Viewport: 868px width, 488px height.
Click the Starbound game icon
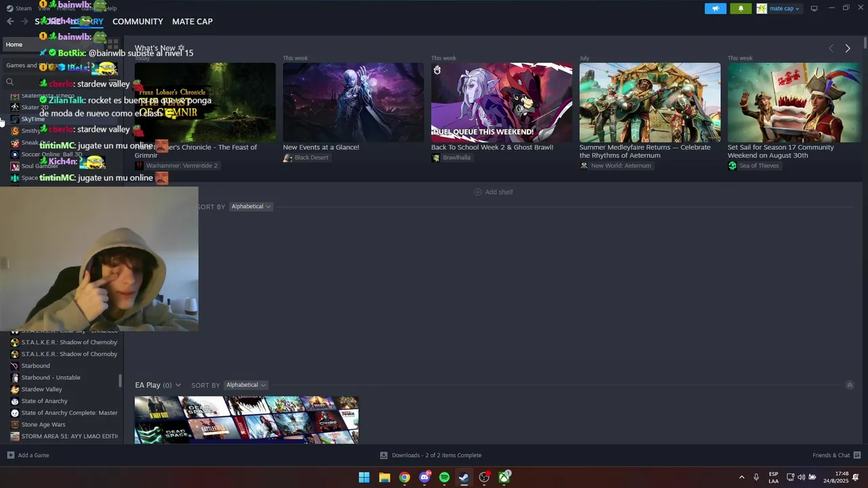pyautogui.click(x=15, y=365)
